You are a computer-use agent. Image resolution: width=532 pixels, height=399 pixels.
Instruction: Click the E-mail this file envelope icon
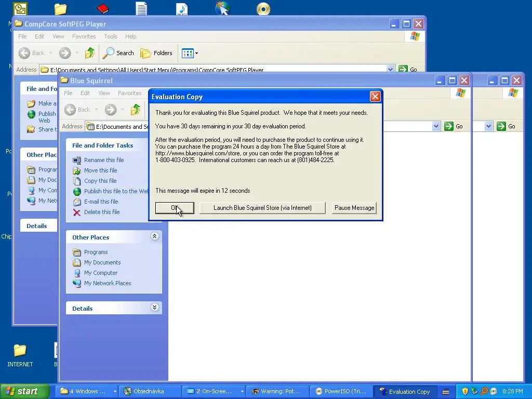tap(77, 202)
